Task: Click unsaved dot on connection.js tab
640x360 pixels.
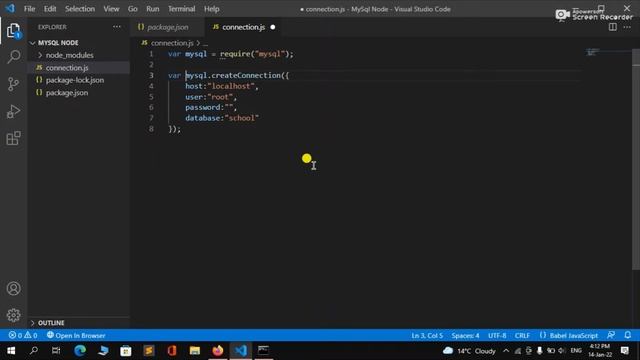Action: [x=273, y=27]
